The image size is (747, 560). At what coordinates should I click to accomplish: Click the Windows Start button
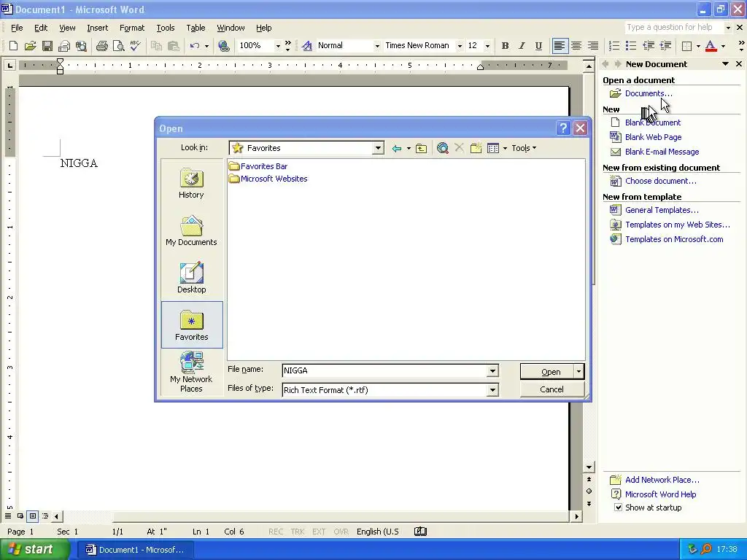(34, 550)
